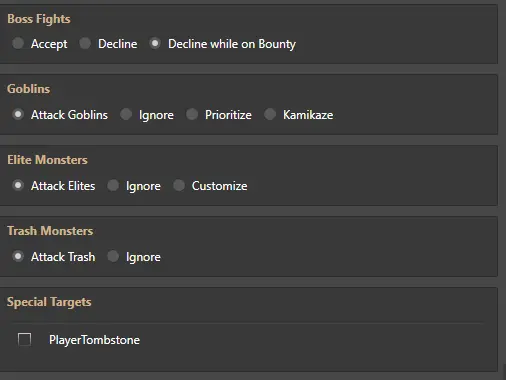This screenshot has width=506, height=380.
Task: Click the Elite Monsters section heading
Action: coord(47,160)
